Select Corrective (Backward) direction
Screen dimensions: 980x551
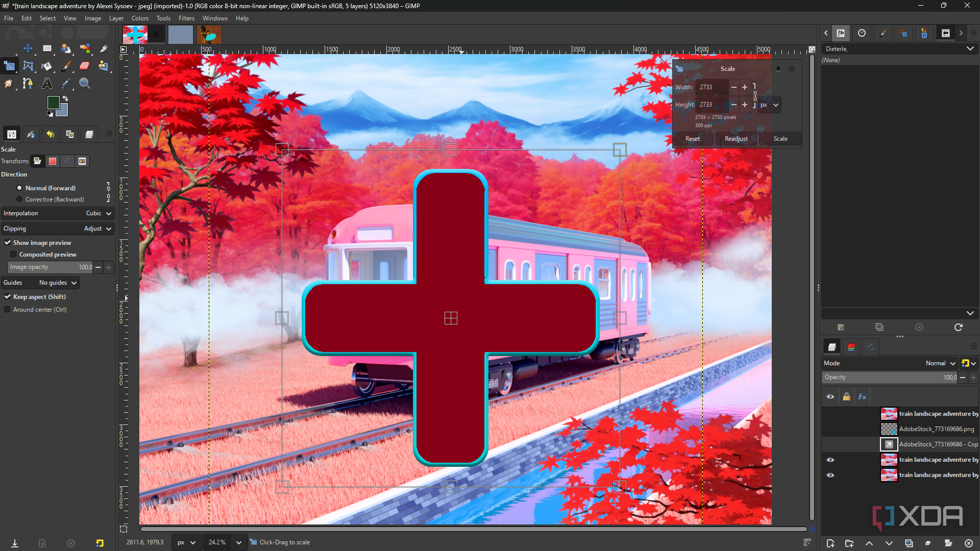click(50, 199)
